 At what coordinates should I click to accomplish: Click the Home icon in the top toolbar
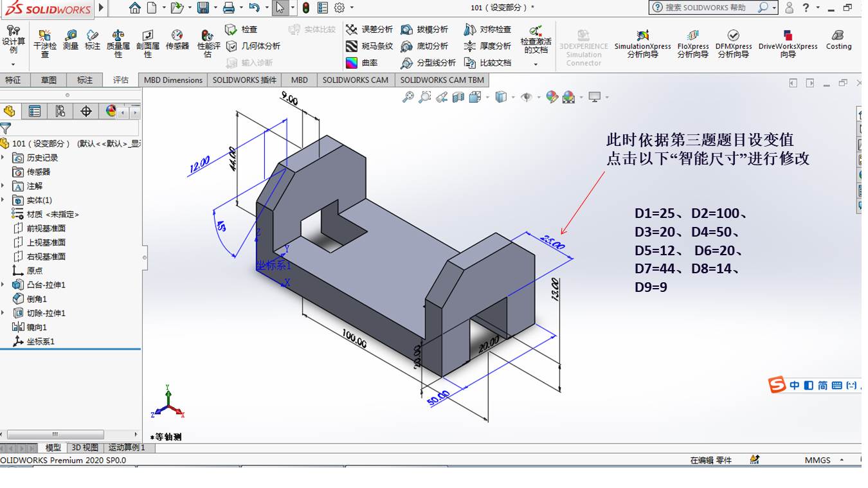coord(134,8)
